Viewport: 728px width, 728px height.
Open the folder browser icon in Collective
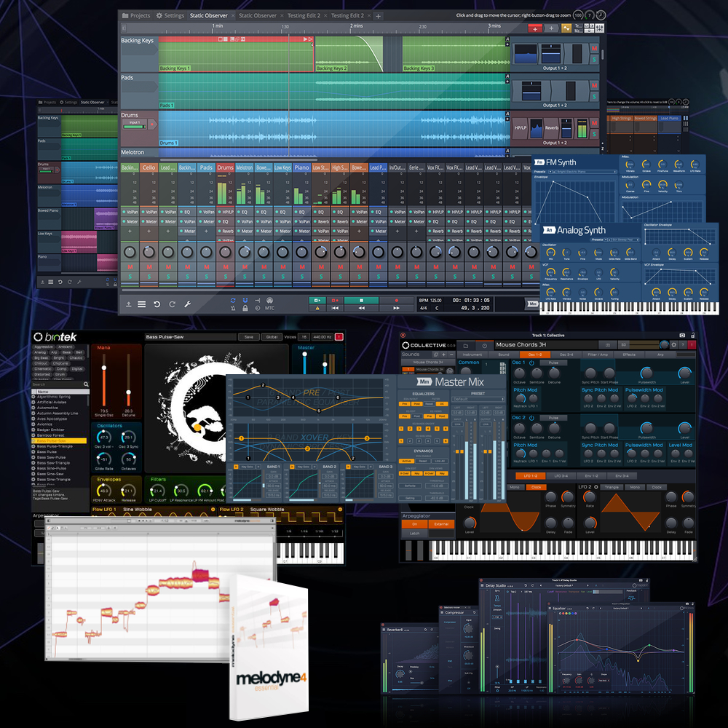[x=466, y=345]
